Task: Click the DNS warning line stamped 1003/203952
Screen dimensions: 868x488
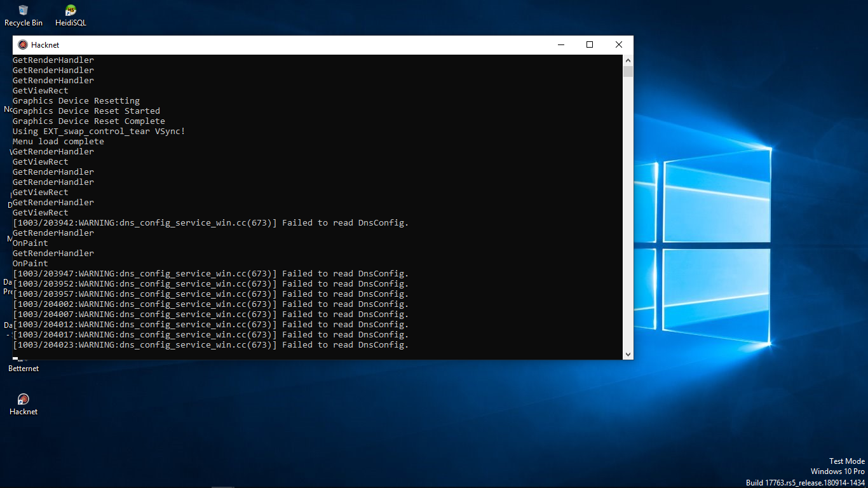Action: (x=211, y=284)
